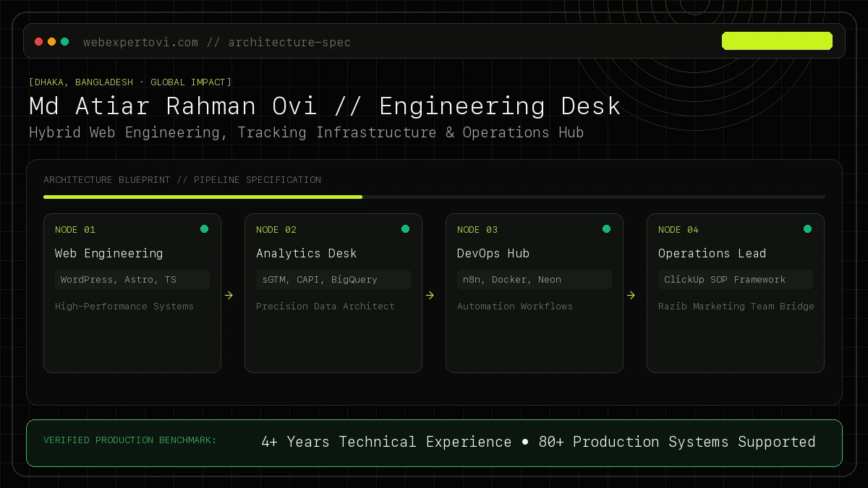Click the High-Performance Systems text
The height and width of the screenshot is (488, 868).
(124, 307)
